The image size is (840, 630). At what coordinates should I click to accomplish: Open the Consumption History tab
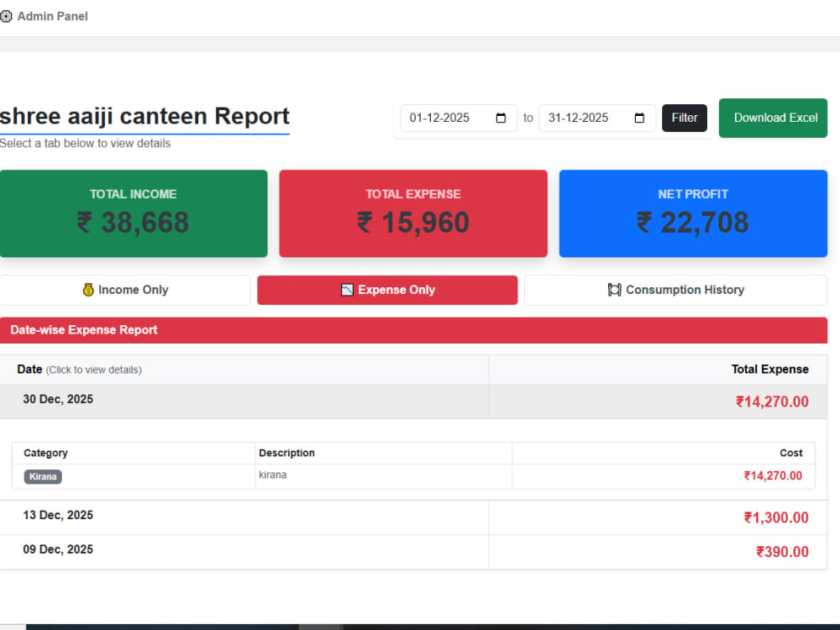pyautogui.click(x=675, y=291)
